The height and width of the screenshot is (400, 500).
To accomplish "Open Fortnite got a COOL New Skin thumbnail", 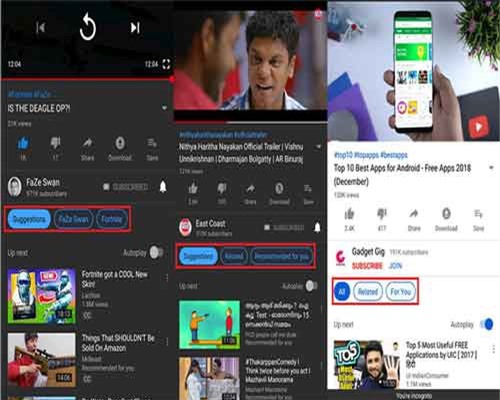I will coord(41,296).
